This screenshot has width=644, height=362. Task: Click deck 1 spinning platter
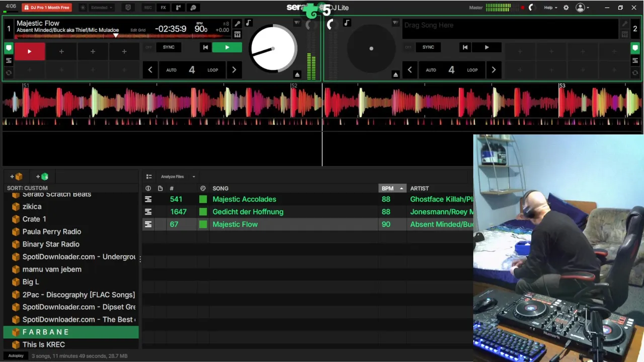[x=273, y=49]
